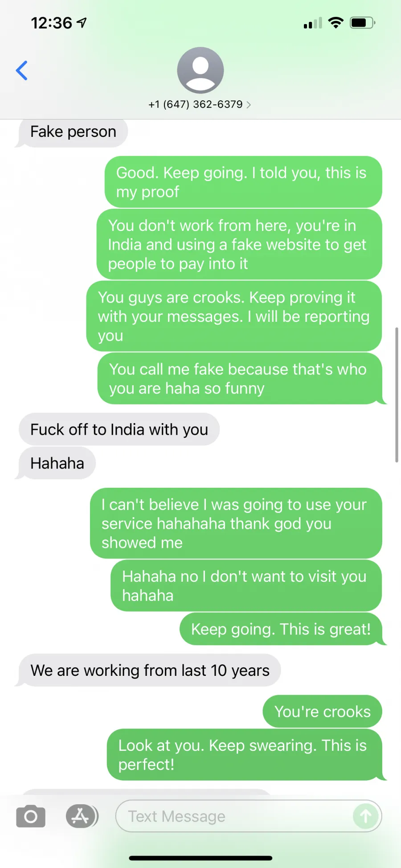401x868 pixels.
Task: Tap the battery indicator icon
Action: click(363, 23)
